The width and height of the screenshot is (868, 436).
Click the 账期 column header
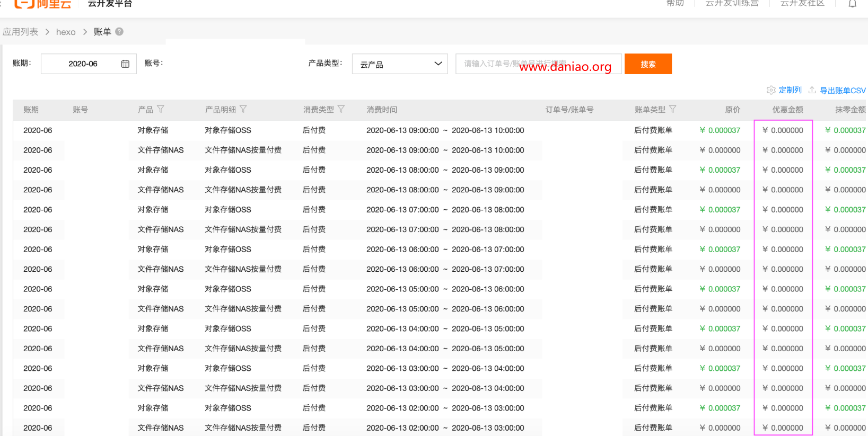(31, 110)
